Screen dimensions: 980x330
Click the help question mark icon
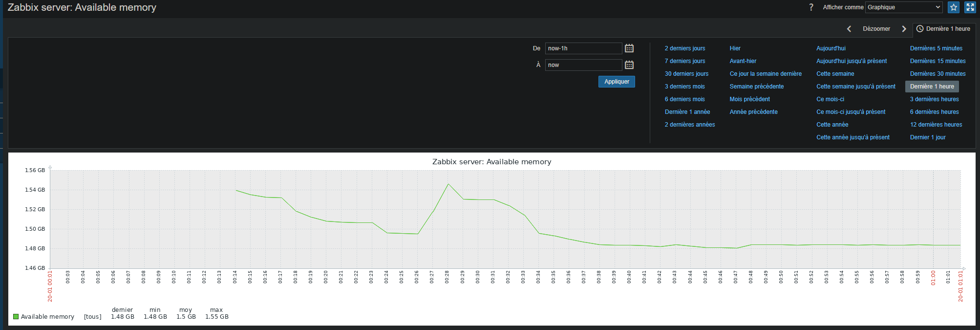click(811, 7)
